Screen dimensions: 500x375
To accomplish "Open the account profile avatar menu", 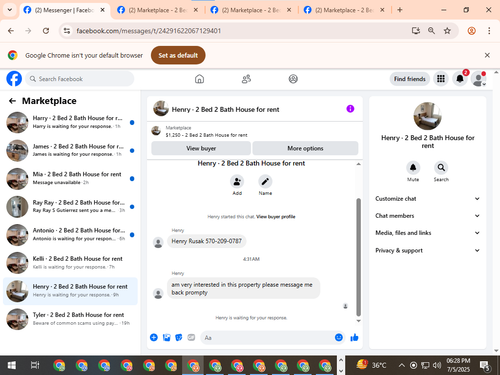I will pyautogui.click(x=479, y=79).
